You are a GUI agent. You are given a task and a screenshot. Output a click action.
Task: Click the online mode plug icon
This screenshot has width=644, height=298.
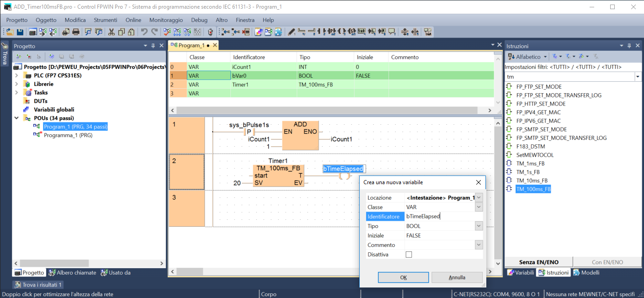pyautogui.click(x=210, y=32)
